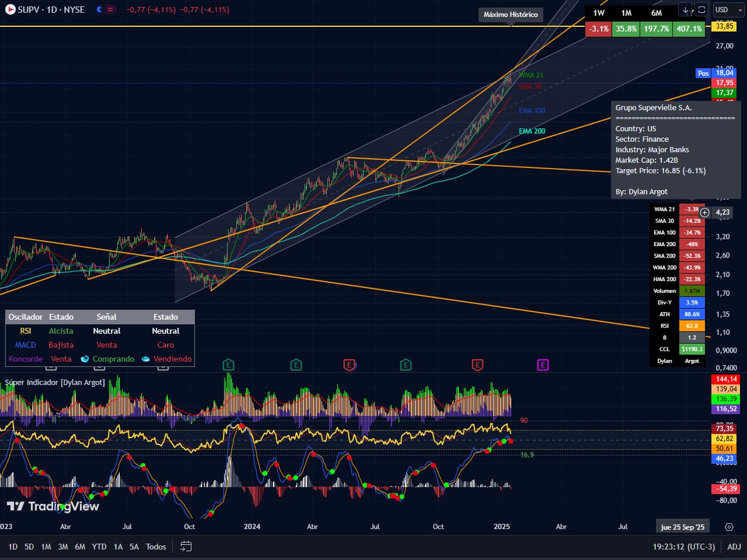Click the TradingView logo watermark link
Image resolution: width=747 pixels, height=560 pixels.
point(53,506)
